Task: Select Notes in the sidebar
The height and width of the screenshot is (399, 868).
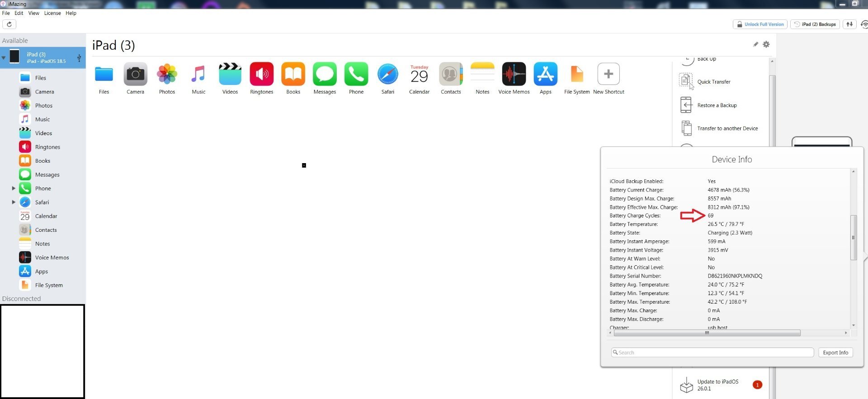Action: coord(43,244)
